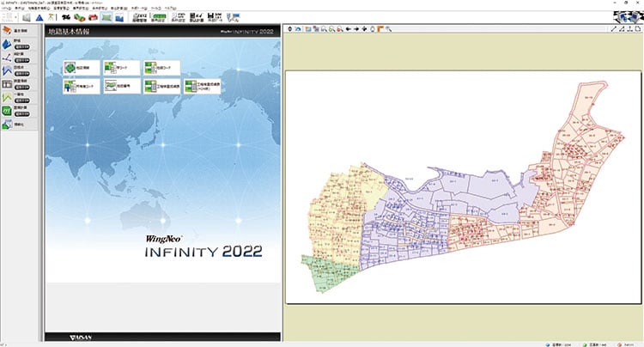The height and width of the screenshot is (347, 644).
Task: Click the leftmost status bar indicator at bottom right
Action: pos(560,344)
